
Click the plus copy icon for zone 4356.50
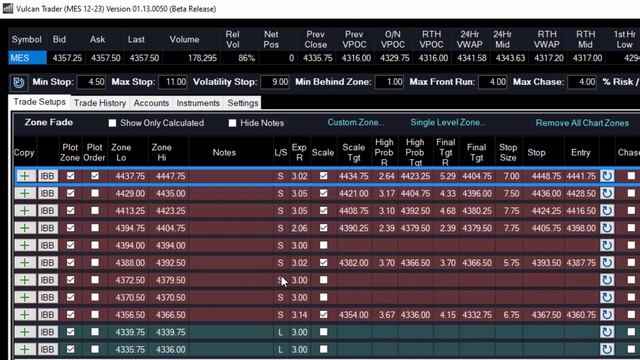click(x=25, y=315)
